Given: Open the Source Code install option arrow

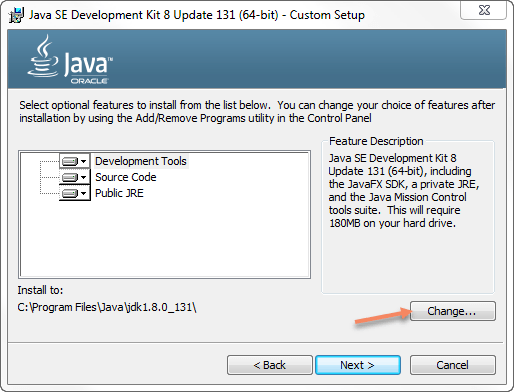Looking at the screenshot, I should [84, 177].
